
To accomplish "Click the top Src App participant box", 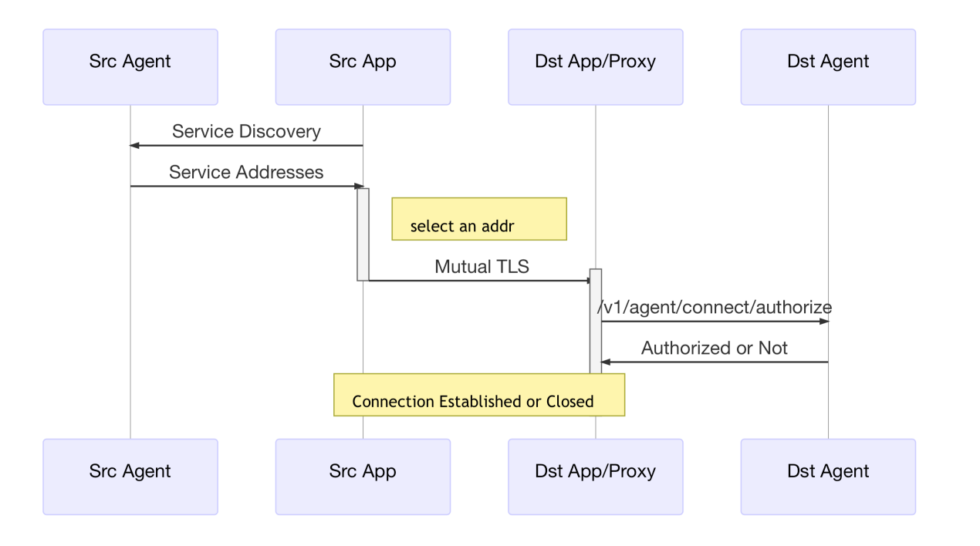I will 362,66.
